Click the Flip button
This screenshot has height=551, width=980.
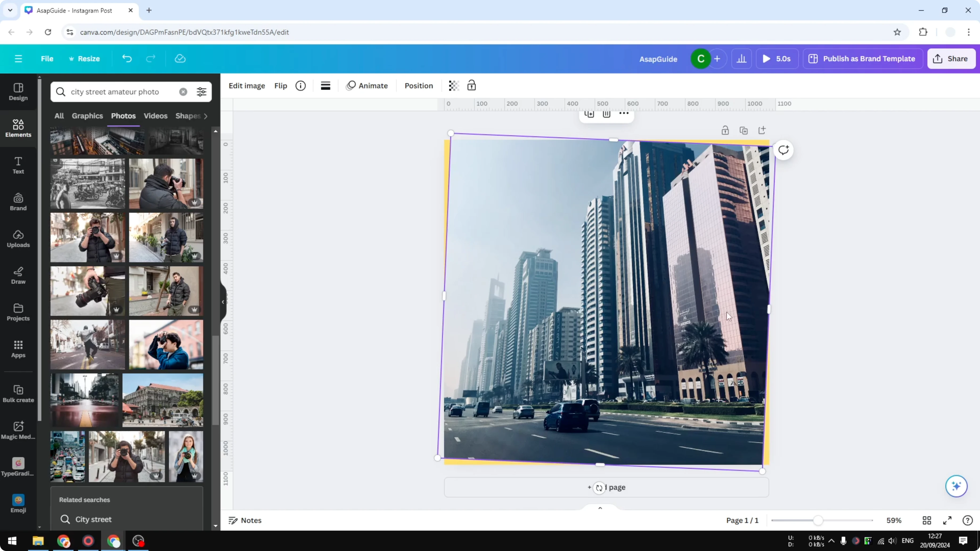coord(280,85)
